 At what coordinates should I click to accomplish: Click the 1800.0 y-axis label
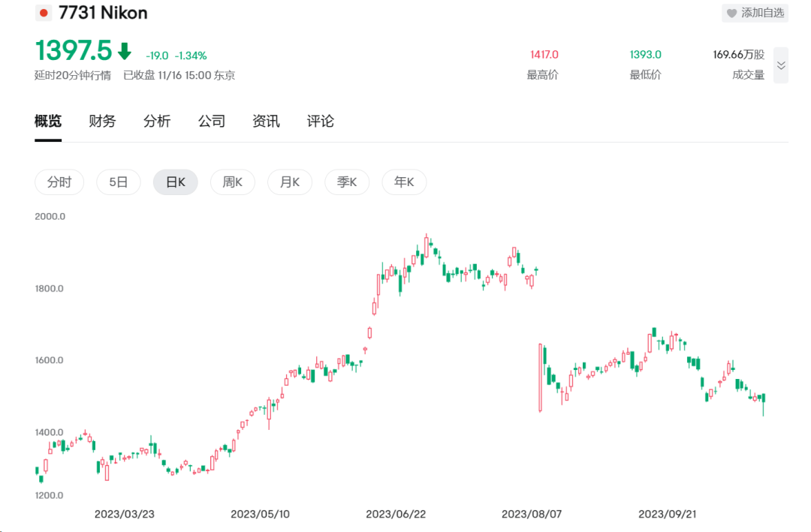[x=49, y=288]
